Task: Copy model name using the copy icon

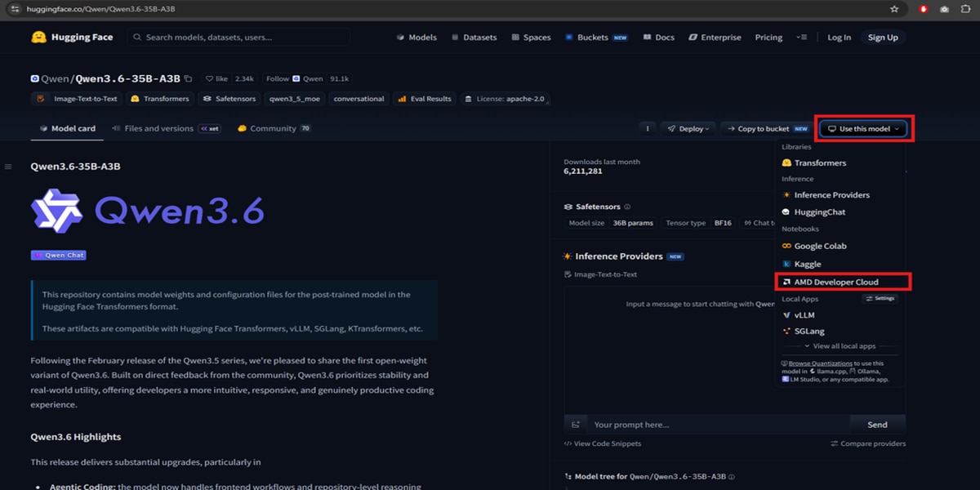Action: tap(189, 79)
